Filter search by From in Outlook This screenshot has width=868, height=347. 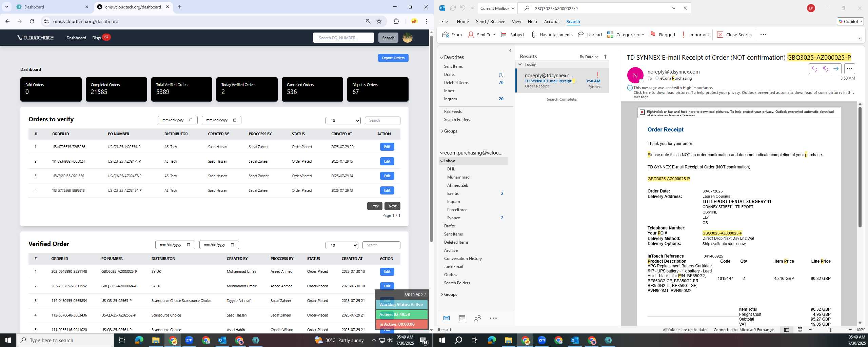[452, 35]
